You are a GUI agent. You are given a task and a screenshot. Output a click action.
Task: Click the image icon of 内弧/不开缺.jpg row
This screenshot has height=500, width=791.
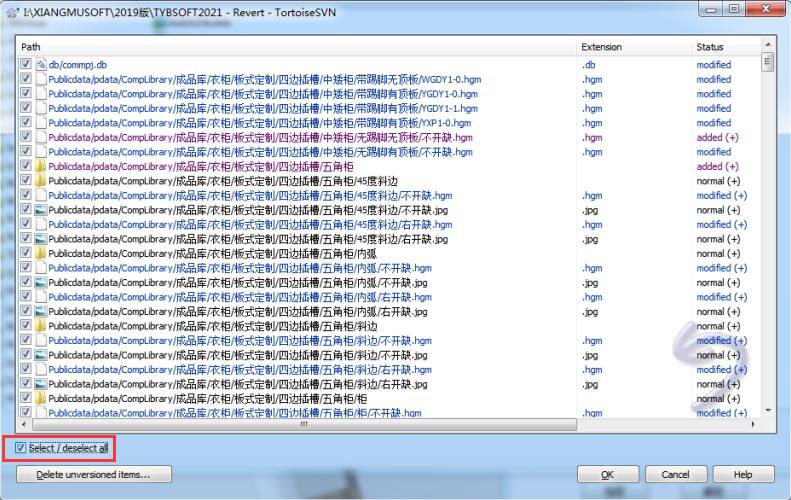click(41, 283)
